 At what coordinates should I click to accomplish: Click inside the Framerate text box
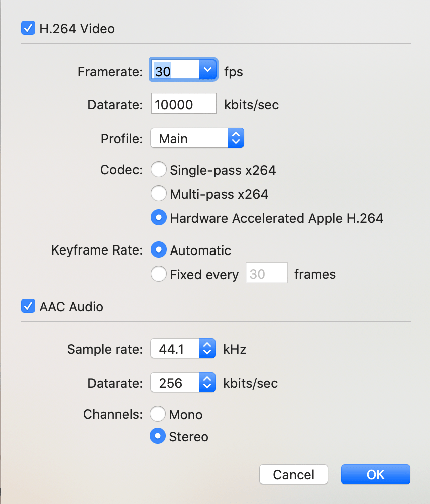coord(174,71)
